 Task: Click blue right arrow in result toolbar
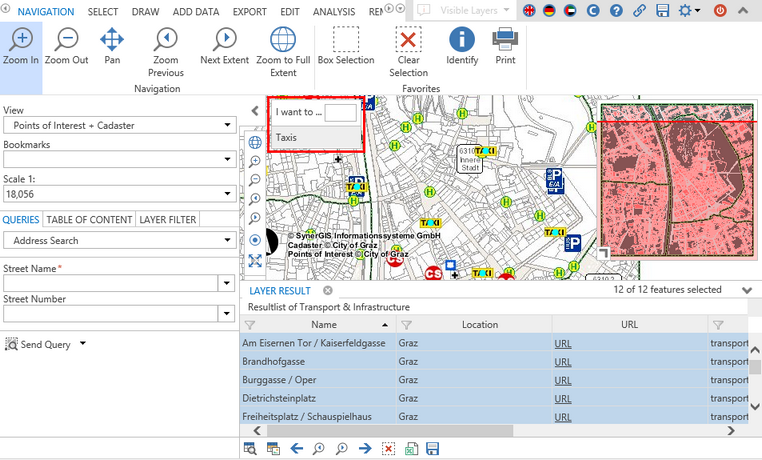coord(365,448)
